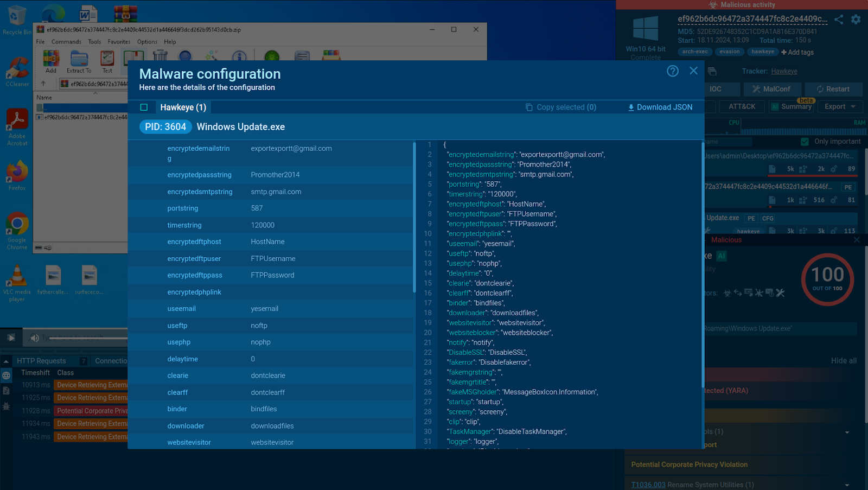The height and width of the screenshot is (490, 868).
Task: Click the Restart button
Action: 833,89
